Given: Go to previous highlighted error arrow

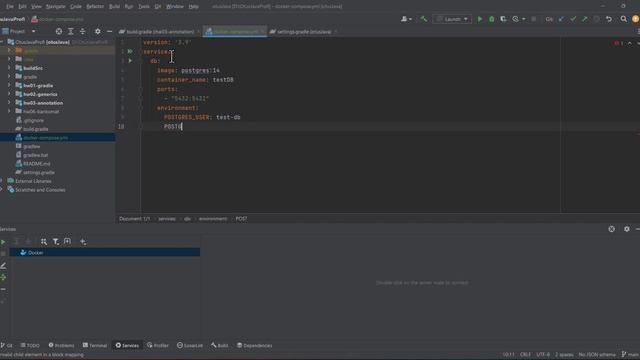Looking at the screenshot, I should [x=629, y=43].
